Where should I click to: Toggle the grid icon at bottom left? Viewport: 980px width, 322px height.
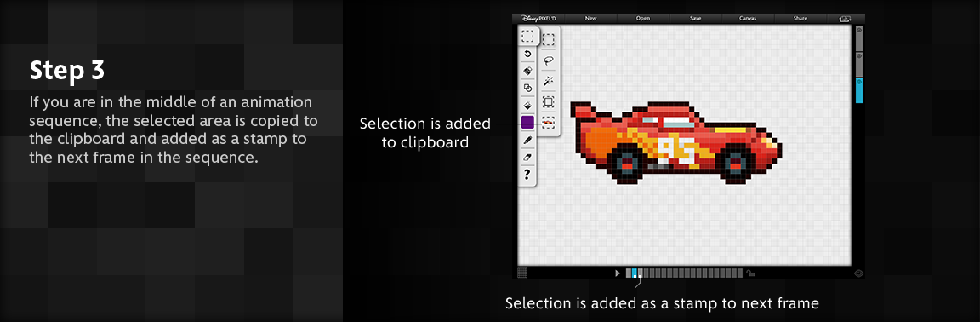tap(522, 273)
